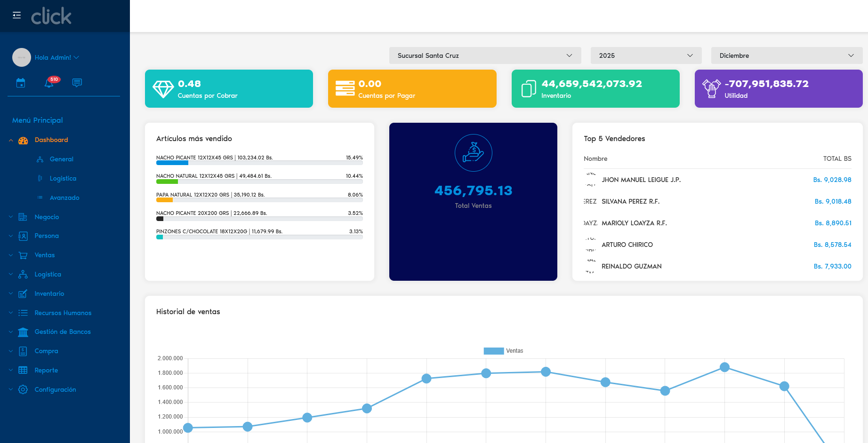Screen dimensions: 868x443
Task: Collapse sidebar with the hamburger menu icon
Action: [x=16, y=15]
